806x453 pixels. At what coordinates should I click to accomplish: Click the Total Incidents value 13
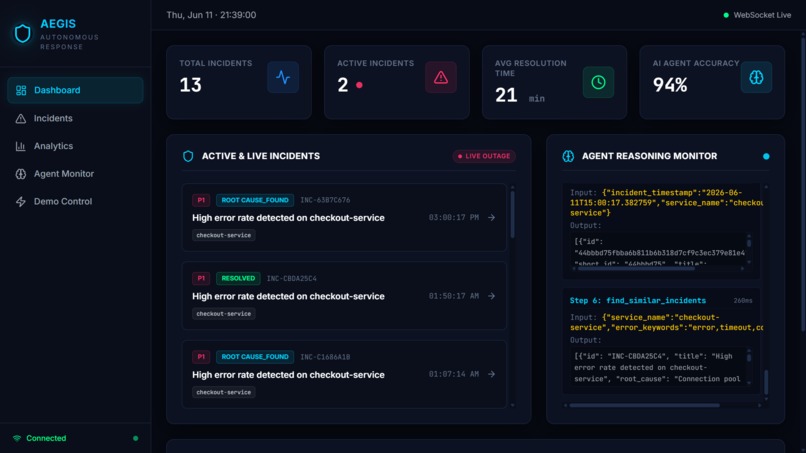click(190, 85)
